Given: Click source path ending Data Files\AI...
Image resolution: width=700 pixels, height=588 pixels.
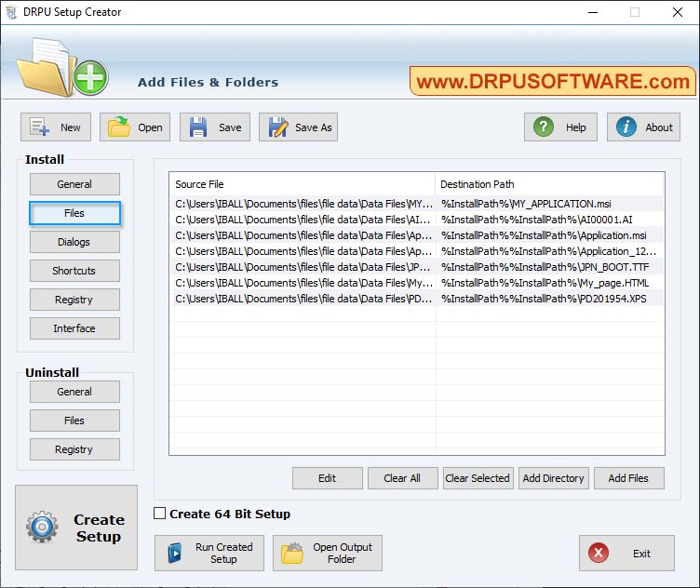Looking at the screenshot, I should point(303,220).
